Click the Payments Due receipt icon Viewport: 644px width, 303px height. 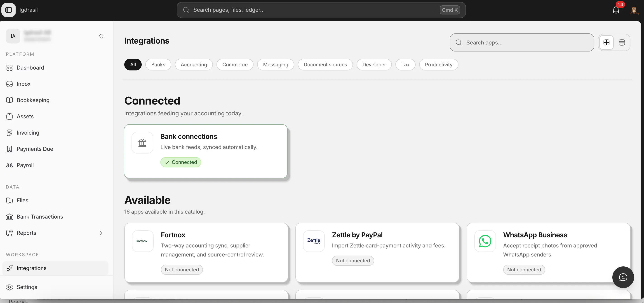(9, 149)
